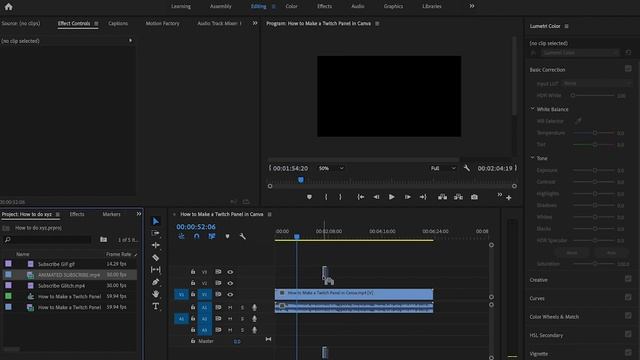Select the Ripple Edit tool

[156, 245]
